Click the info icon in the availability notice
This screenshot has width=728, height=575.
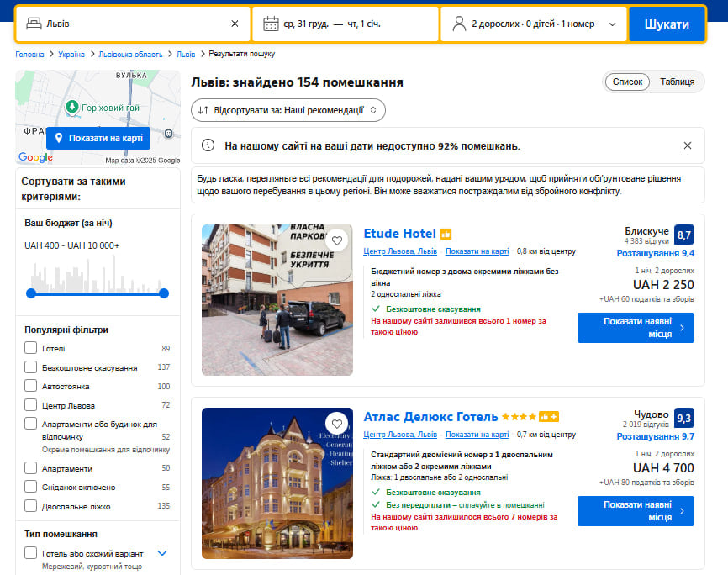click(208, 145)
